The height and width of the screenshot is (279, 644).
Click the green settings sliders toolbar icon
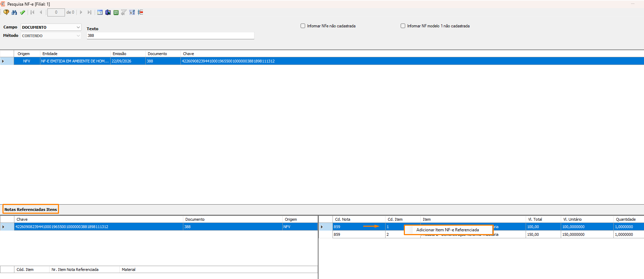[x=116, y=12]
